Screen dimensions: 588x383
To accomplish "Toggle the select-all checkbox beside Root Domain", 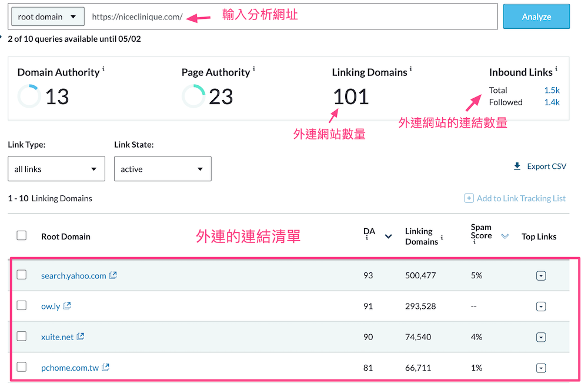I will (x=22, y=235).
